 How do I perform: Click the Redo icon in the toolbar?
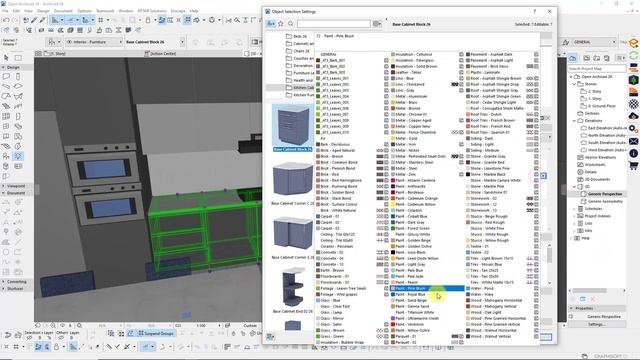coord(15,20)
